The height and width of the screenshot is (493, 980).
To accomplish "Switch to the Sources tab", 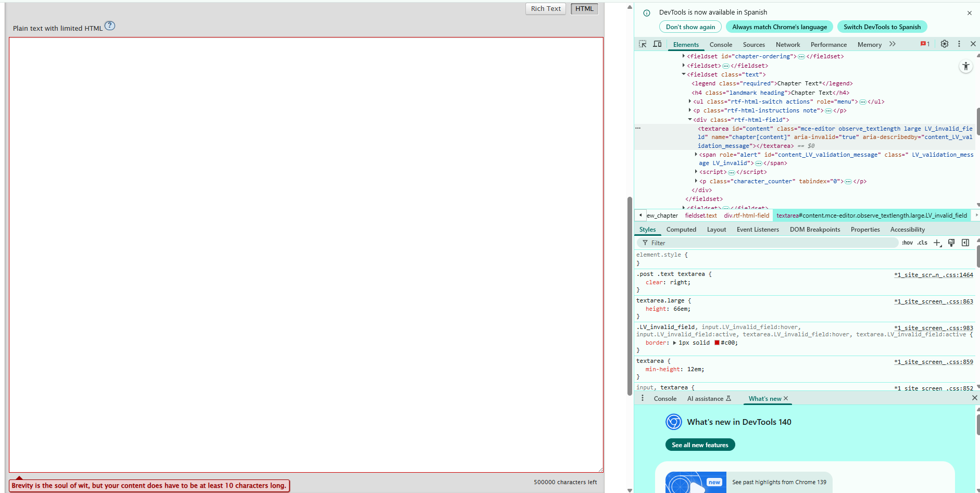I will [x=754, y=45].
